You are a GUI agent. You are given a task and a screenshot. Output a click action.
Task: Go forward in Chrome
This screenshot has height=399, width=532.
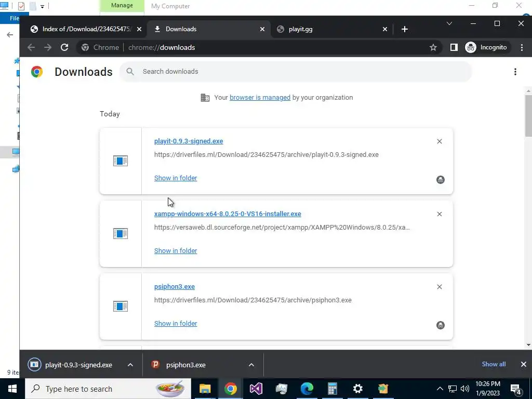click(x=48, y=47)
